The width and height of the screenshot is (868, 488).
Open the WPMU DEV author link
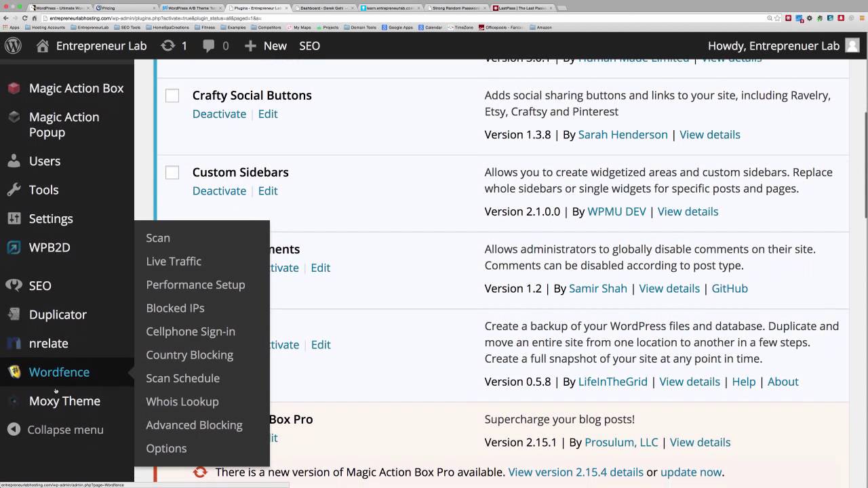click(616, 211)
